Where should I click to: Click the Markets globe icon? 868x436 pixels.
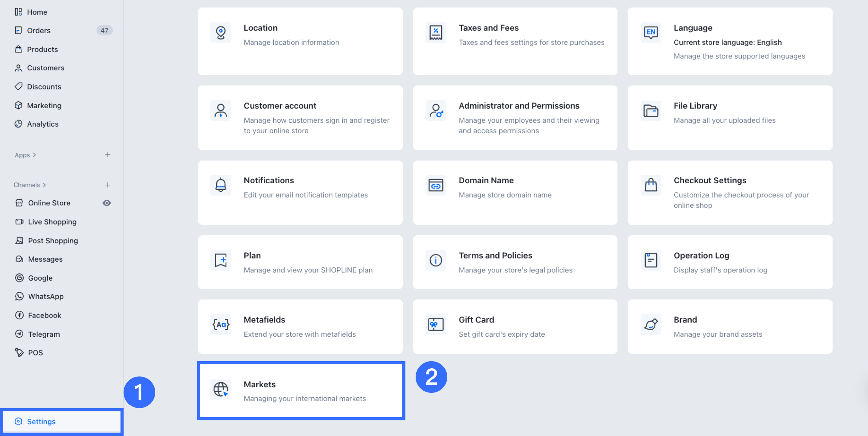click(221, 389)
